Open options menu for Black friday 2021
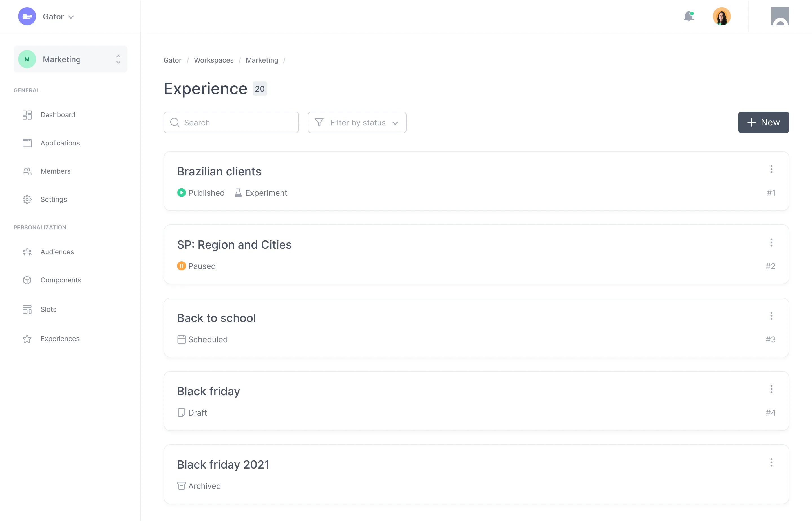The width and height of the screenshot is (812, 521). click(771, 462)
